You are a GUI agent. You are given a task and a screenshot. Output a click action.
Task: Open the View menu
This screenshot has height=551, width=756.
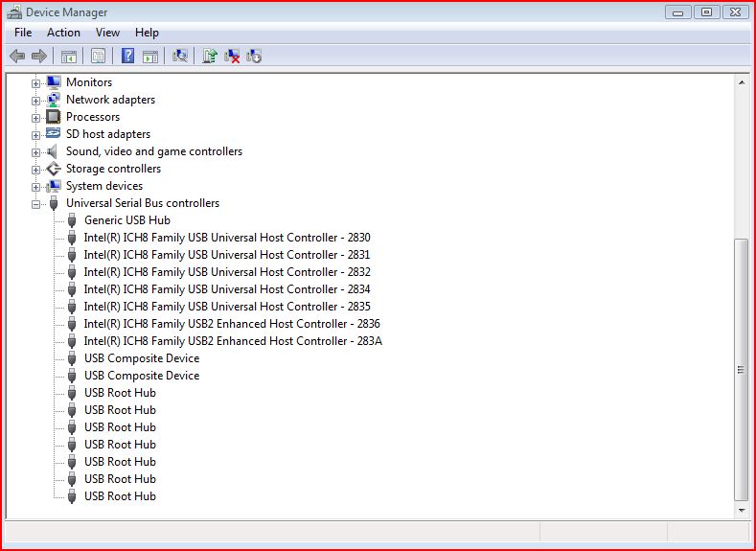tap(107, 33)
